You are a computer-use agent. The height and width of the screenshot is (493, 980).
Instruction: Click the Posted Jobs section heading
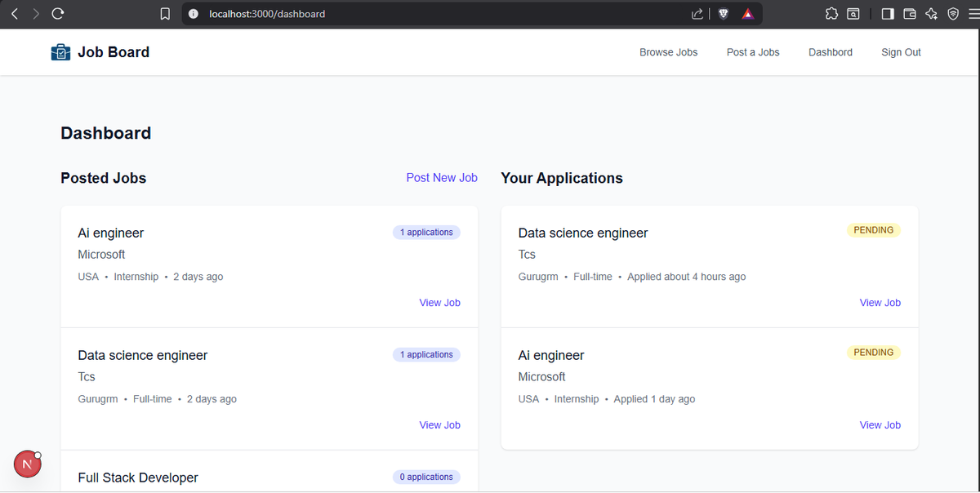(104, 178)
